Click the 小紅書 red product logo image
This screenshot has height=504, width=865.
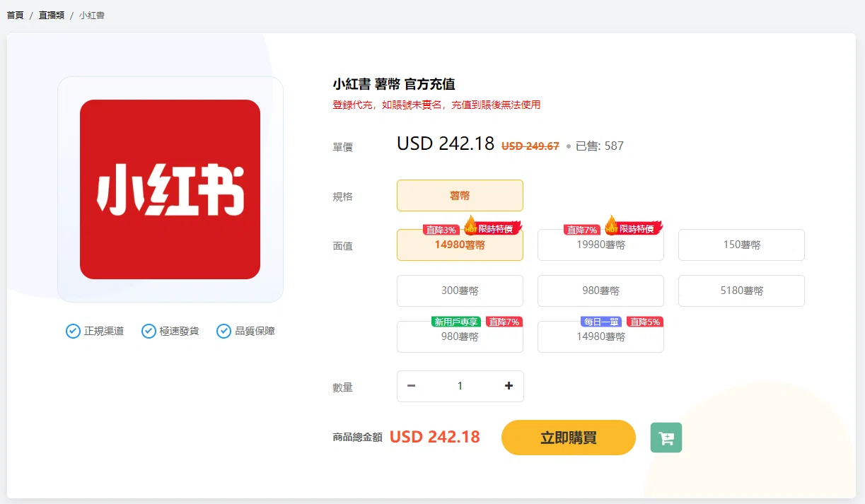point(170,189)
